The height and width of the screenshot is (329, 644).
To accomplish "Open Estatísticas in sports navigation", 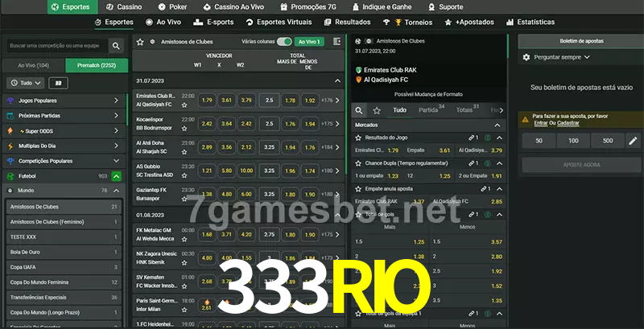I will pyautogui.click(x=530, y=23).
